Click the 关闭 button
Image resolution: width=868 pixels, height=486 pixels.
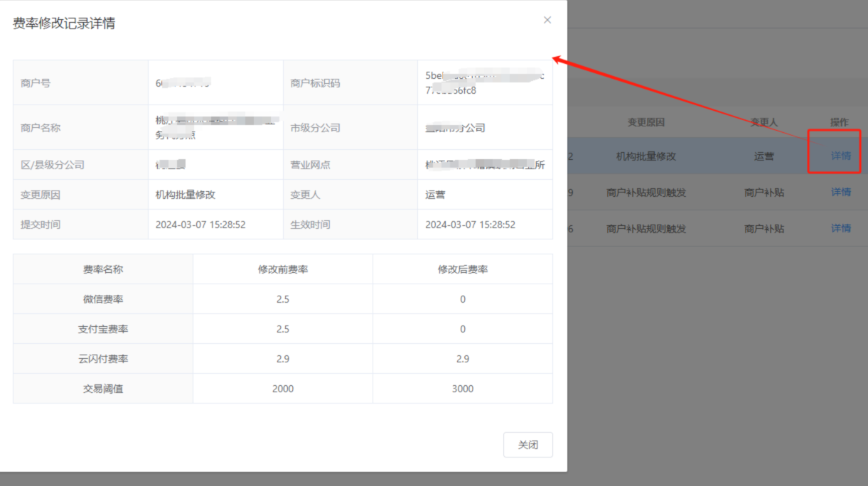pyautogui.click(x=527, y=445)
